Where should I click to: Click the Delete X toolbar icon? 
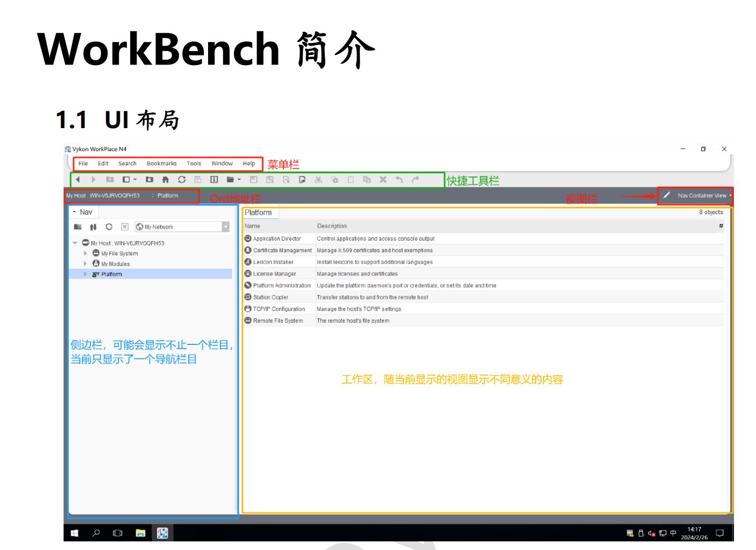point(383,180)
